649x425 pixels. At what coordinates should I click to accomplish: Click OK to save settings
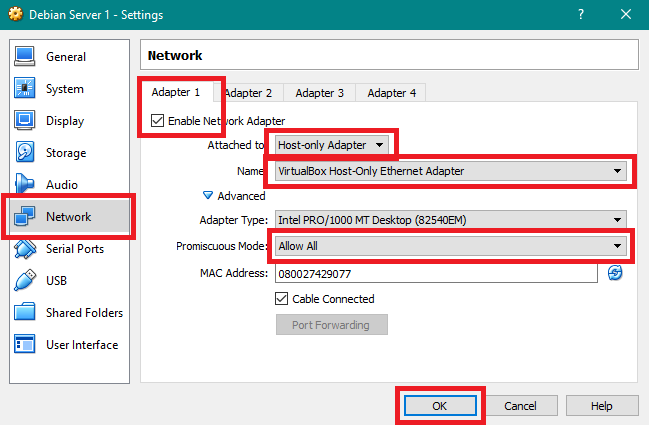pyautogui.click(x=440, y=406)
